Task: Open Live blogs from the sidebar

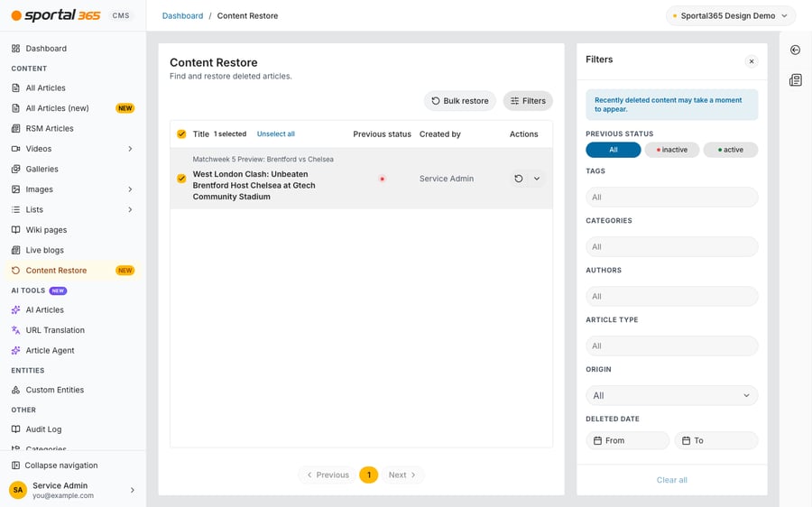Action: coord(72,250)
